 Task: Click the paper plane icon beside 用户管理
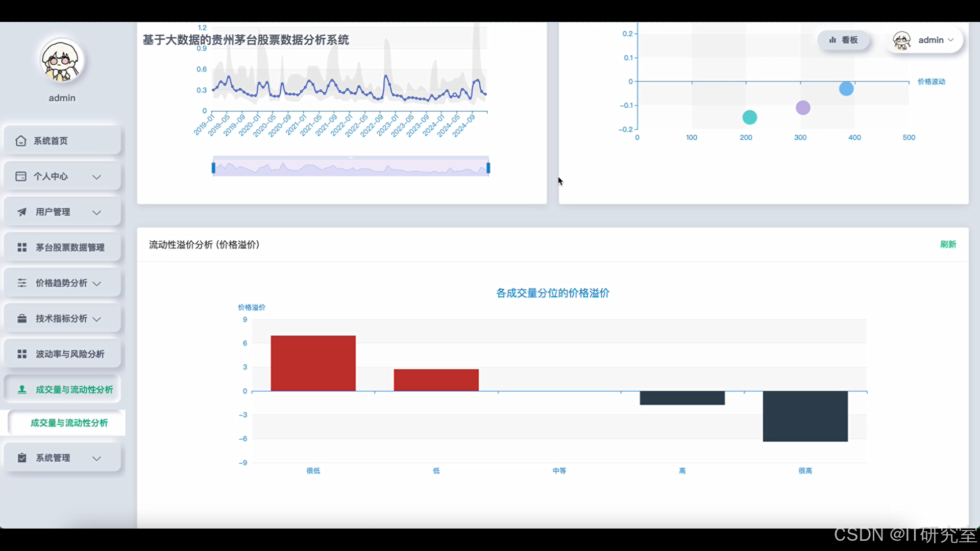tap(22, 212)
